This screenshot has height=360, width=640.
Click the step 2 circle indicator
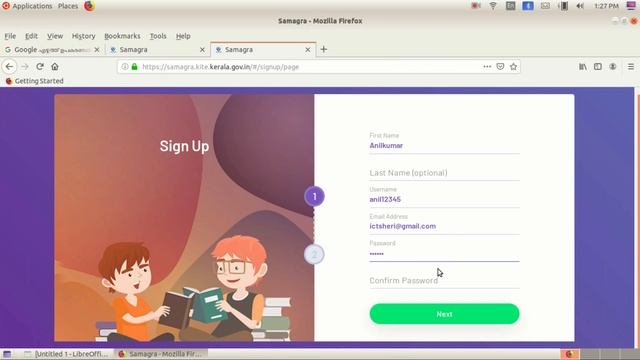(314, 254)
